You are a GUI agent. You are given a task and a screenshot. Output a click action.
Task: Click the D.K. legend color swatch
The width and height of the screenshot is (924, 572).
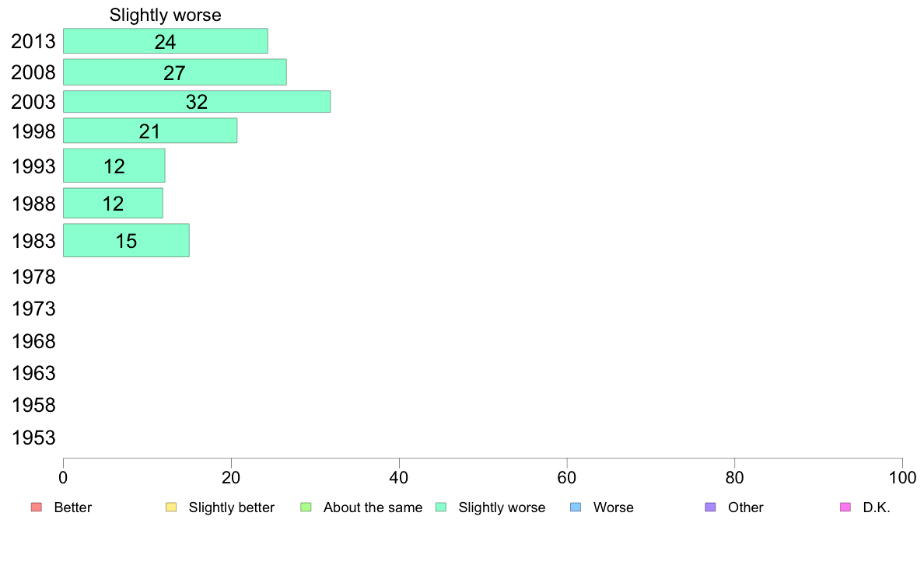845,507
